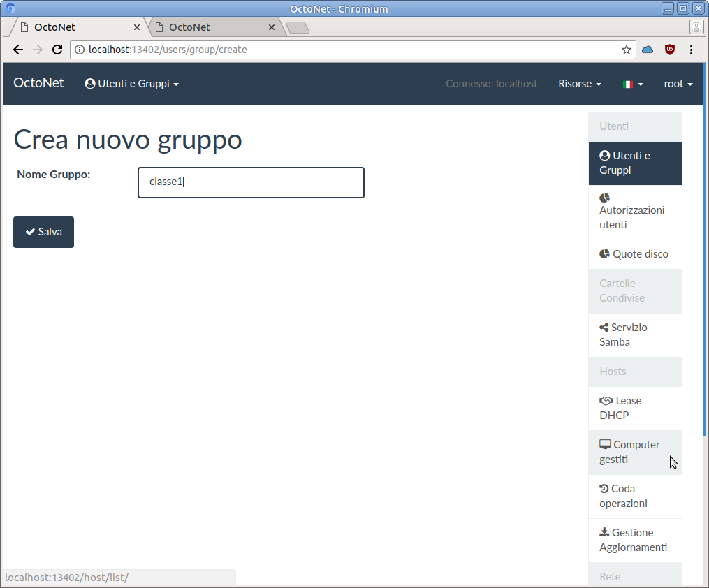Open the blue cloud extension icon
Image resolution: width=709 pixels, height=588 pixels.
[x=648, y=50]
